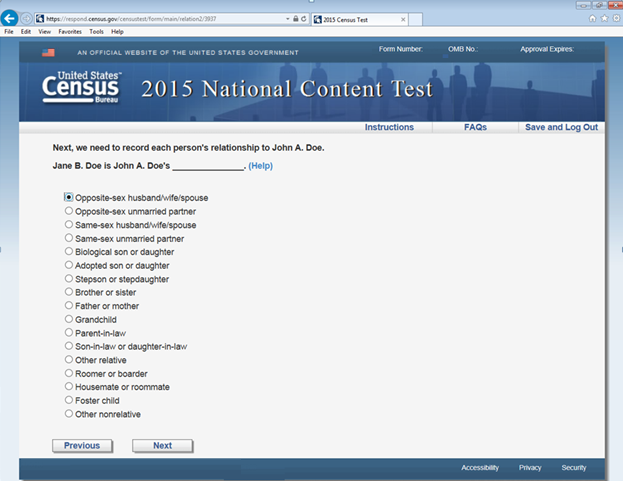
Task: Open the Privacy footer link
Action: tap(530, 468)
